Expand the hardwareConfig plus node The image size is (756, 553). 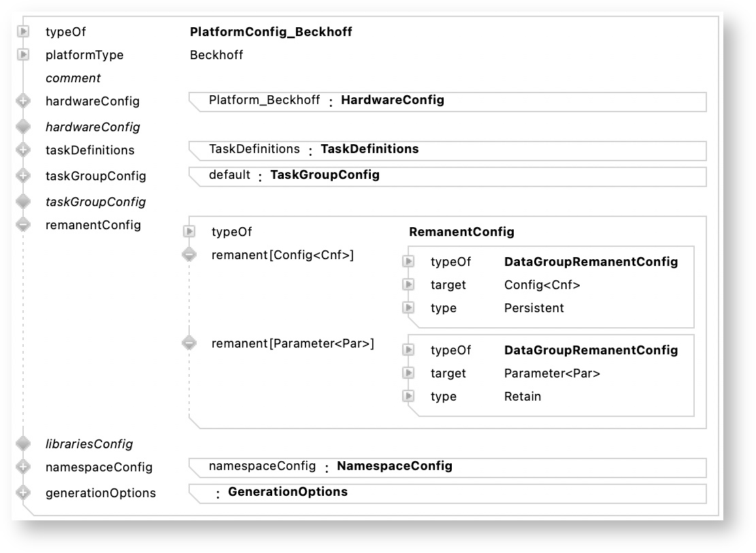24,101
